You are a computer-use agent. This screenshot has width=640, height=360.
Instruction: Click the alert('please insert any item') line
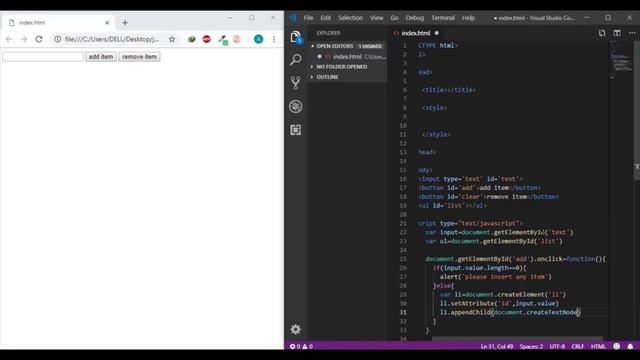(x=496, y=277)
